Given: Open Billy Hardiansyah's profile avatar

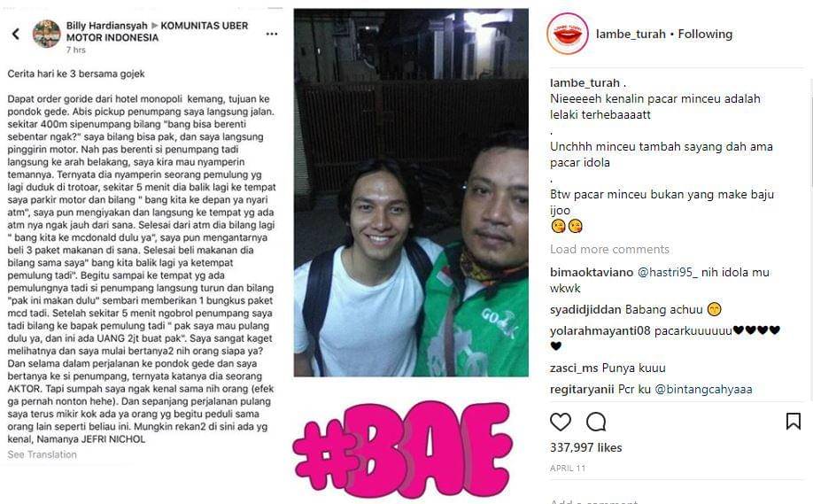Looking at the screenshot, I should point(47,35).
